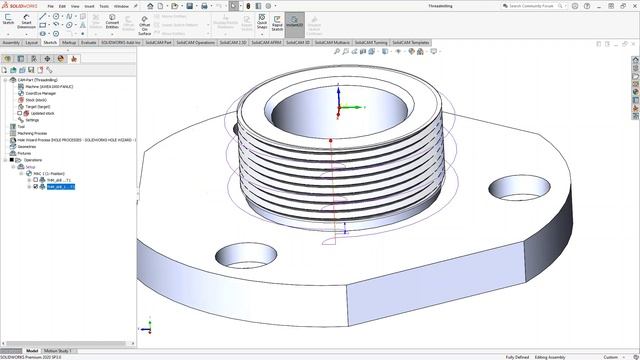Pick the Line sketch tool
The height and width of the screenshot is (360, 640).
pyautogui.click(x=42, y=16)
